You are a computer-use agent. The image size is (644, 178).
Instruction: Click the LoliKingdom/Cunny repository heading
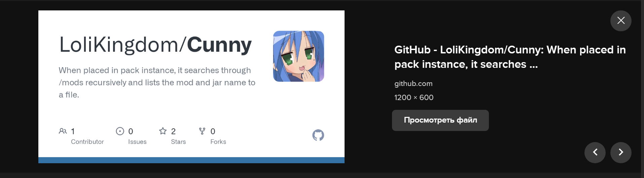point(155,45)
